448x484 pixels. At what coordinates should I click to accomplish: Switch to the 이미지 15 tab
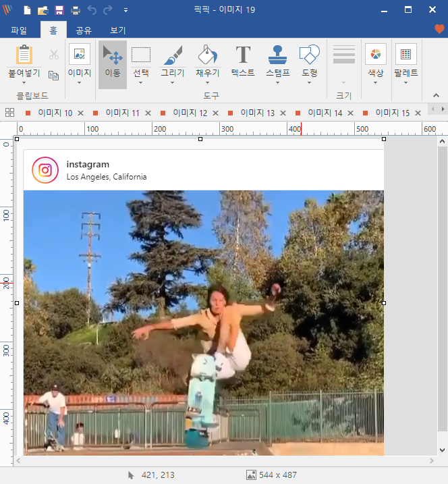point(392,113)
